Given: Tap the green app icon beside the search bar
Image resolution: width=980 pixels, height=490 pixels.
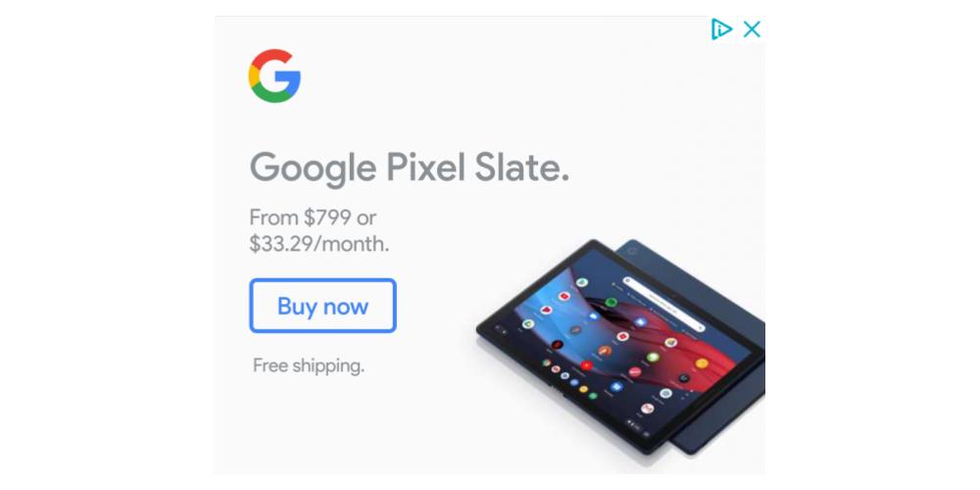Looking at the screenshot, I should 612,303.
